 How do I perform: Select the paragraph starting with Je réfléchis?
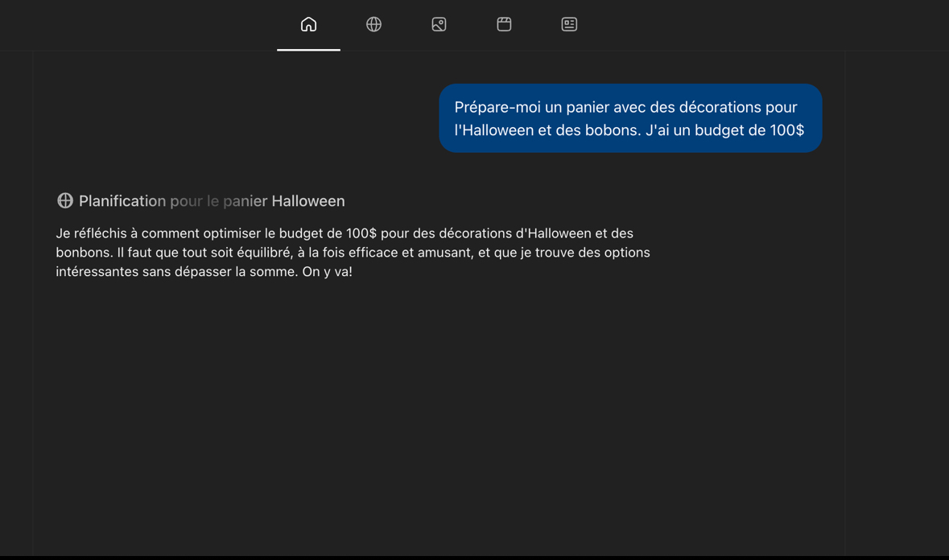pyautogui.click(x=353, y=252)
